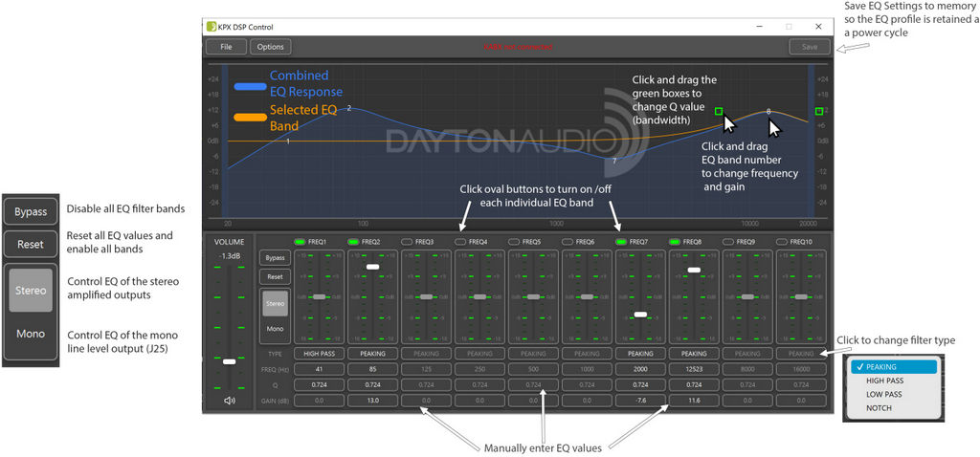Open the Options menu
This screenshot has height=457, width=980.
271,47
